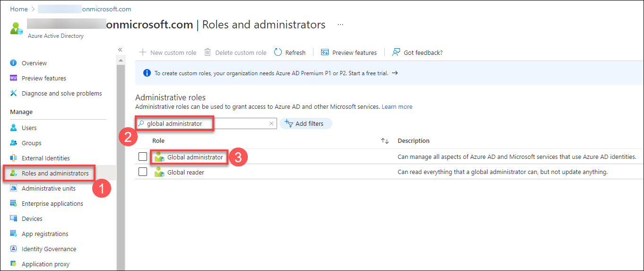Collapse the sidebar with double chevron

click(x=120, y=49)
